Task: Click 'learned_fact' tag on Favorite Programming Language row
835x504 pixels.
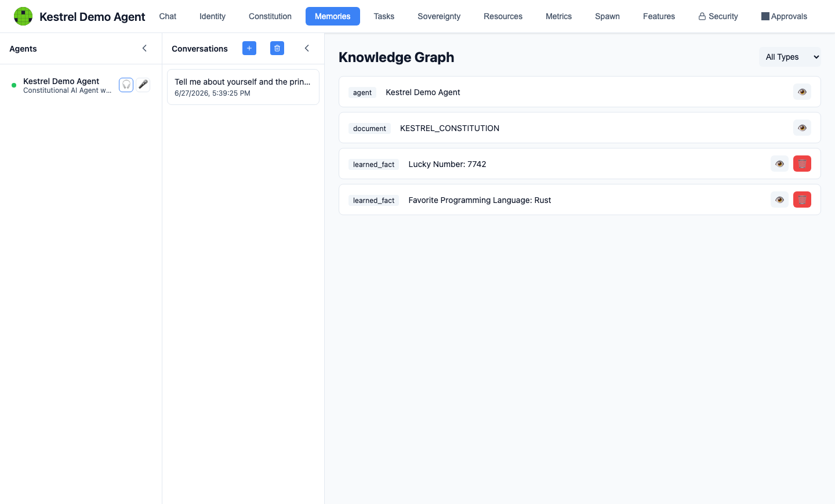Action: (373, 200)
